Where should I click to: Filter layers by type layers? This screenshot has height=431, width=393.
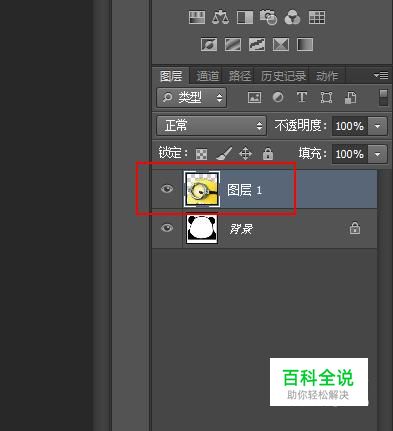pyautogui.click(x=302, y=98)
